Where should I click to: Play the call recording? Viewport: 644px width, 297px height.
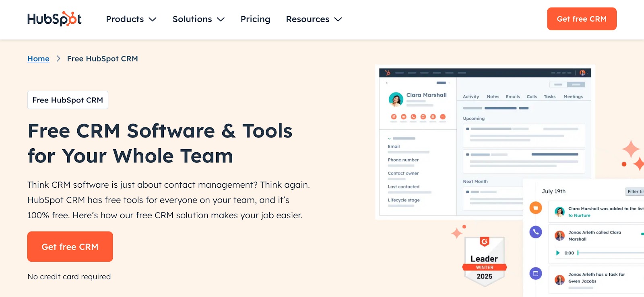(x=558, y=253)
